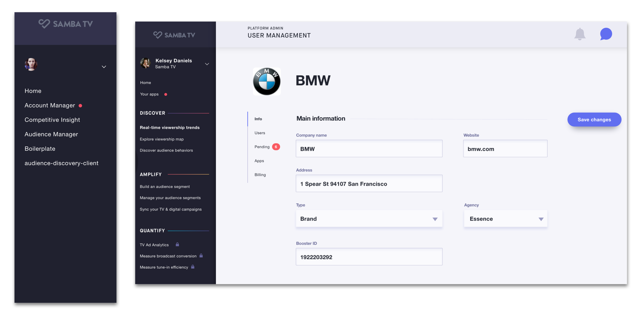Click the AMPLIFY section heading
644x315 pixels.
click(151, 174)
